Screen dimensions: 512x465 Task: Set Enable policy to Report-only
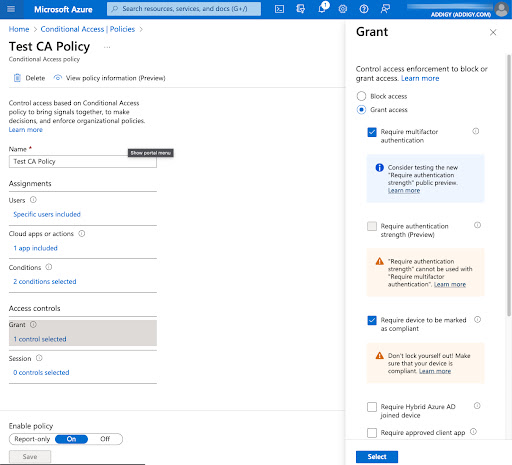pos(32,439)
